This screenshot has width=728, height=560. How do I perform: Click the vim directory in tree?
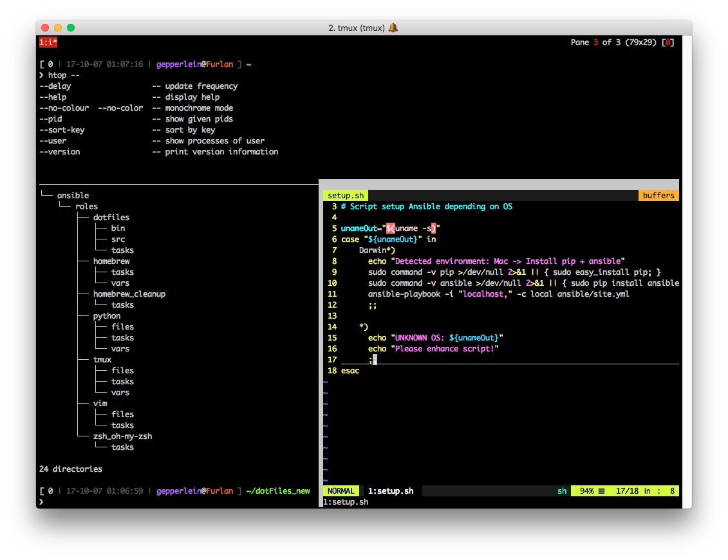[100, 403]
